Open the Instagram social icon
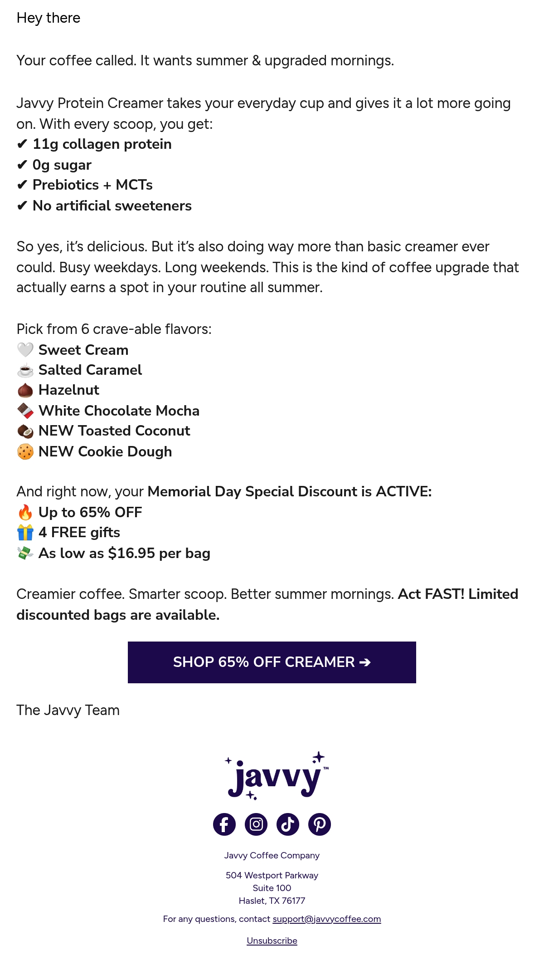 click(256, 824)
